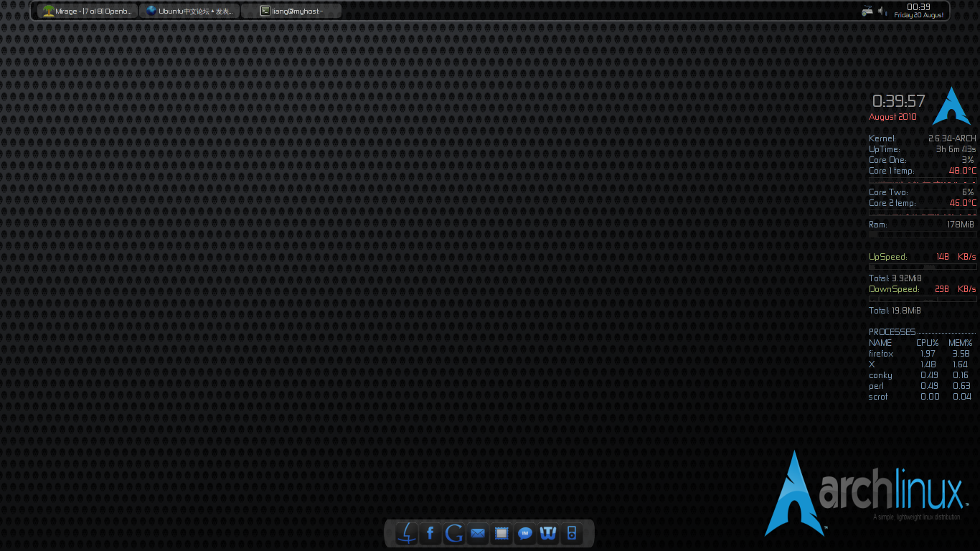This screenshot has width=980, height=551.
Task: Click the 'Total: 3.92MiB' text
Action: (895, 278)
